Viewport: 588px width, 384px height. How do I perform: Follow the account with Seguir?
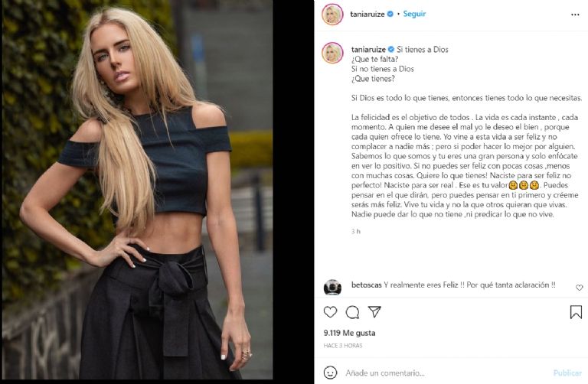(414, 14)
